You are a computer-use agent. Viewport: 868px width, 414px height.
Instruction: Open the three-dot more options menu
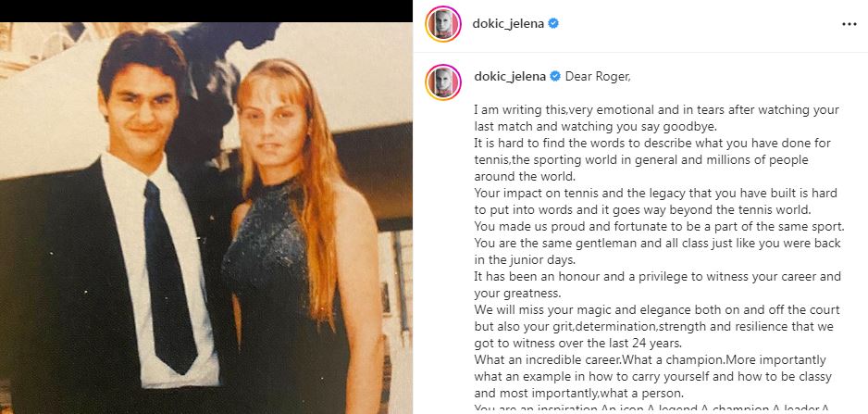(849, 24)
